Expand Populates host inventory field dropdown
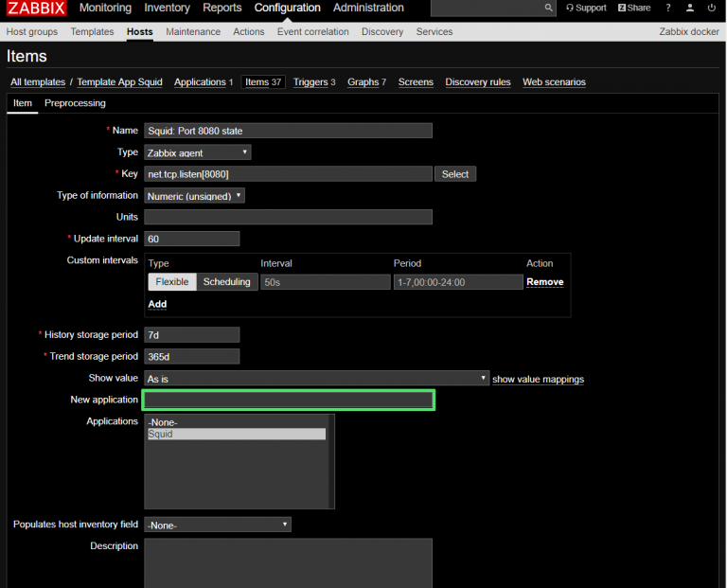727x588 pixels. click(218, 525)
